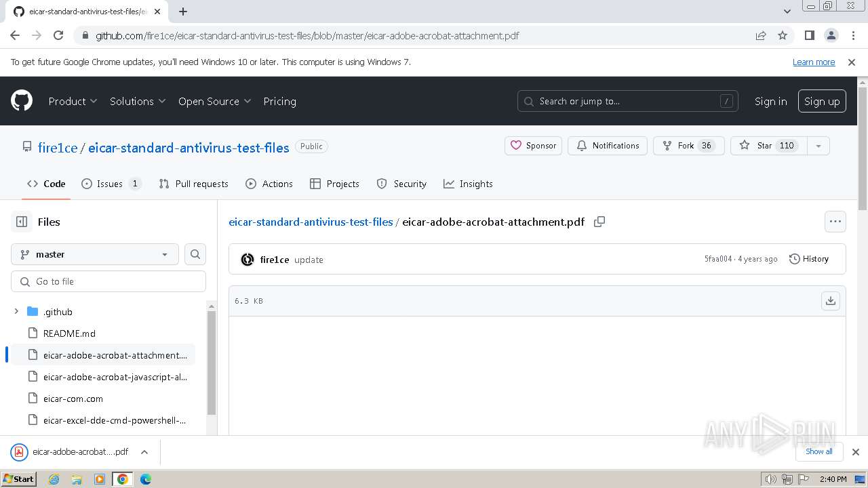Click Learn more link

pyautogui.click(x=814, y=62)
